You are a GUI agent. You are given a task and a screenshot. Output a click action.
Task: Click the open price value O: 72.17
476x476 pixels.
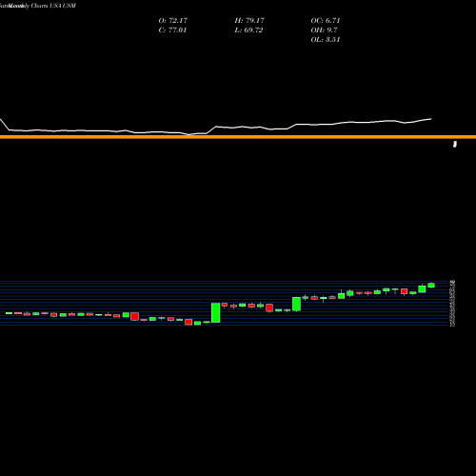173,21
